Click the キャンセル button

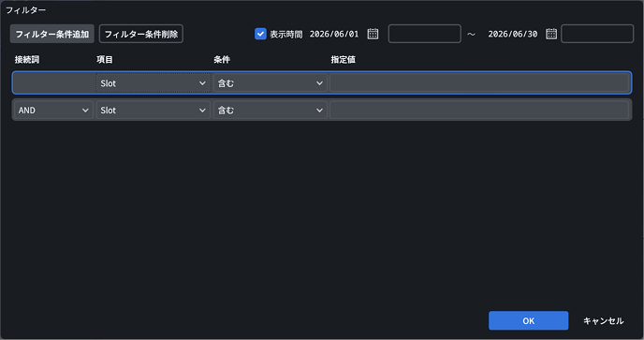click(604, 320)
